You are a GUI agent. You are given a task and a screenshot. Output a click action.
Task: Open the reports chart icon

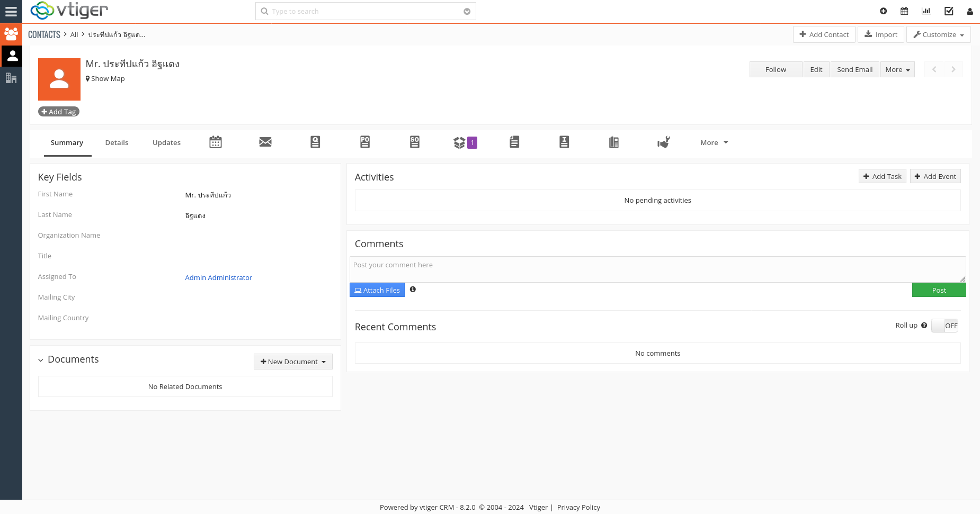[926, 11]
